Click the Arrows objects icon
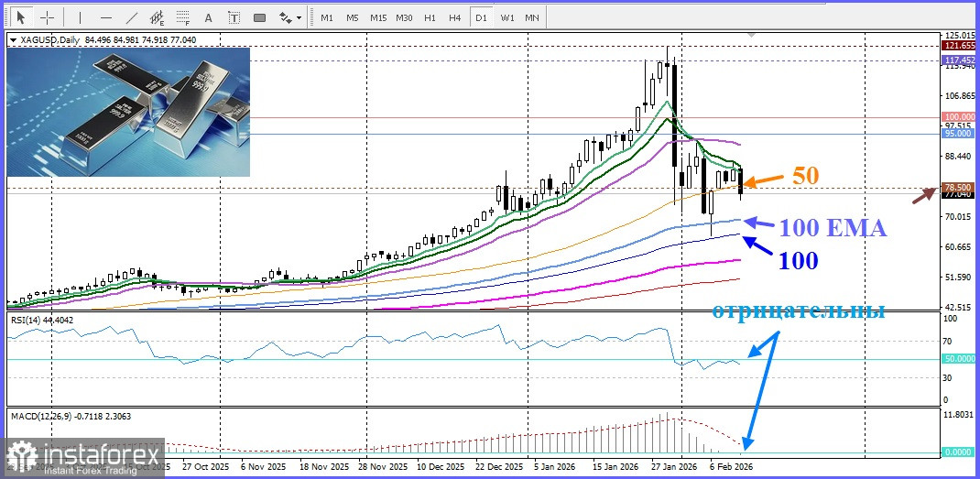 coord(285,17)
